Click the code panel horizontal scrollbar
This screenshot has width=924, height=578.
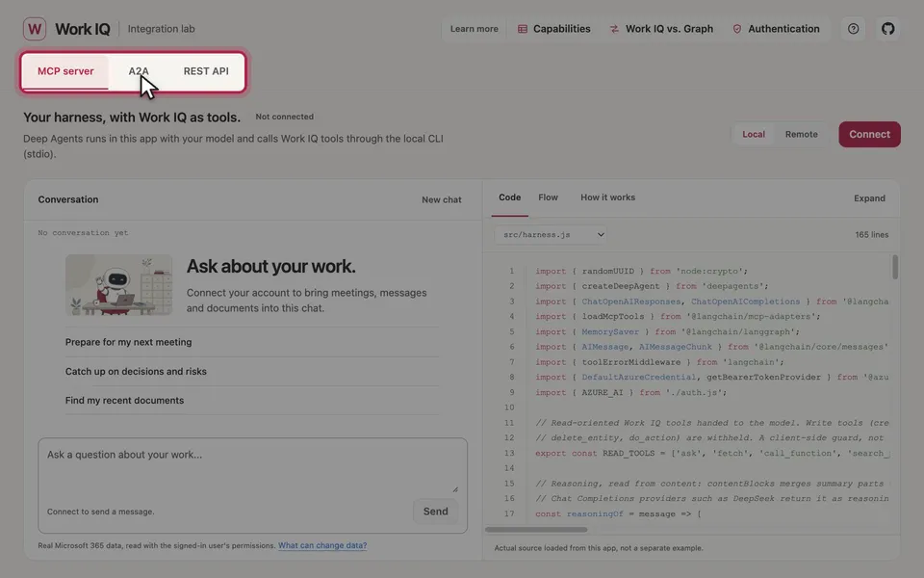[x=536, y=530]
